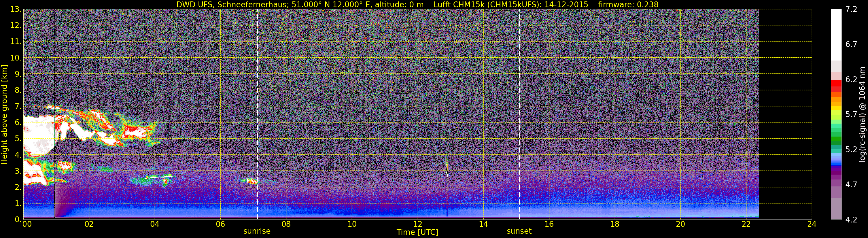Click the y-axis tick label '13.'
Viewport: 868px width, 238px height.
(x=16, y=10)
